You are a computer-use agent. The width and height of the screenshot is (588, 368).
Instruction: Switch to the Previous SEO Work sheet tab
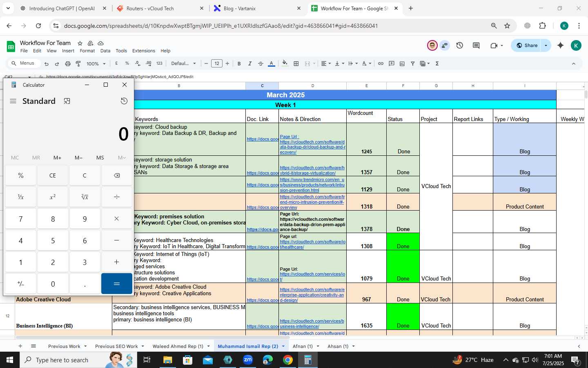(116, 346)
